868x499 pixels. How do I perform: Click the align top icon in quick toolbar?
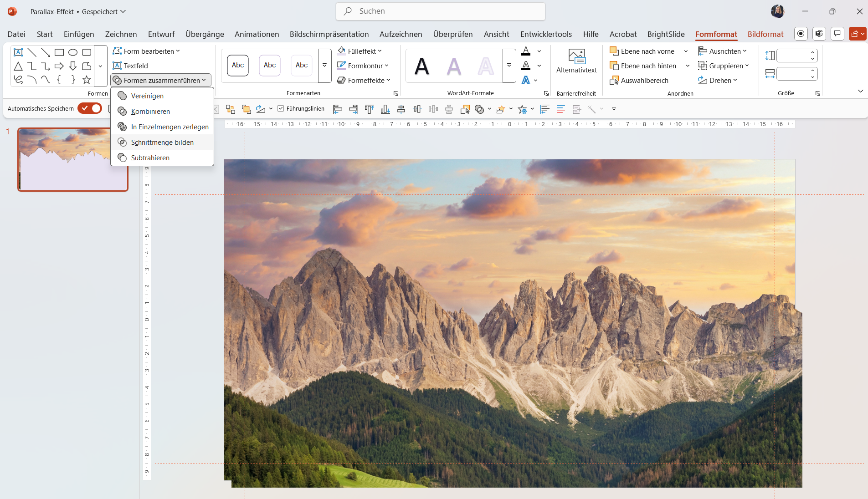[x=370, y=109]
